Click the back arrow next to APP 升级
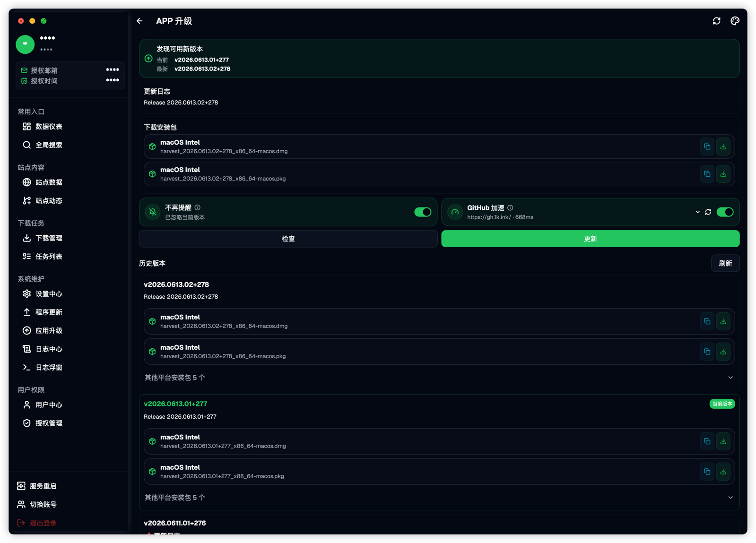This screenshot has height=543, width=756. [139, 21]
